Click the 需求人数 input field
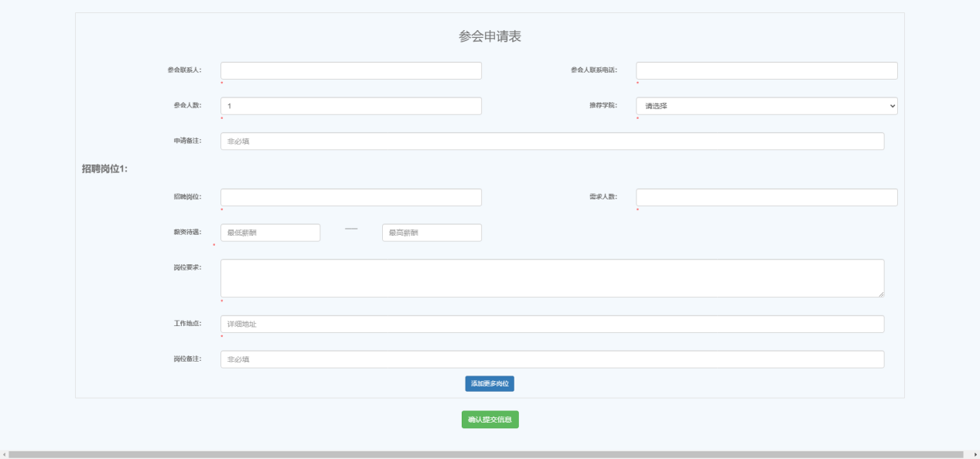 point(766,198)
